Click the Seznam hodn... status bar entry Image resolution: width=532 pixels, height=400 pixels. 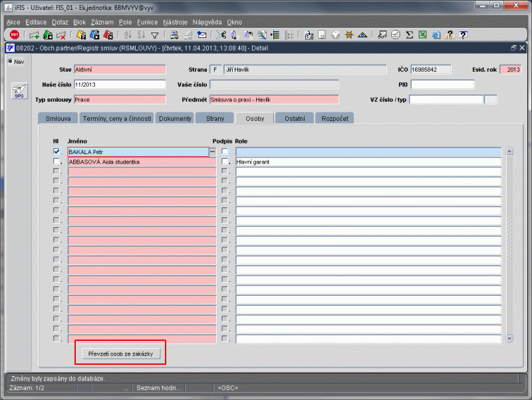(x=158, y=388)
